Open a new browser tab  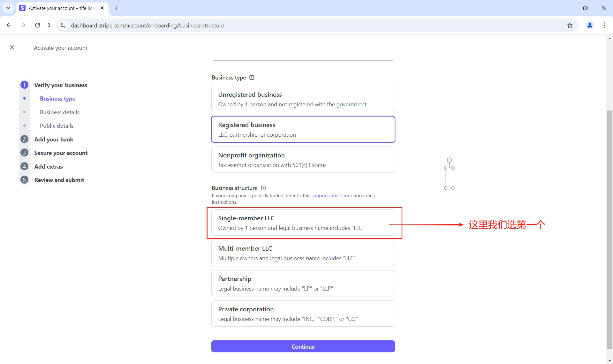(117, 8)
